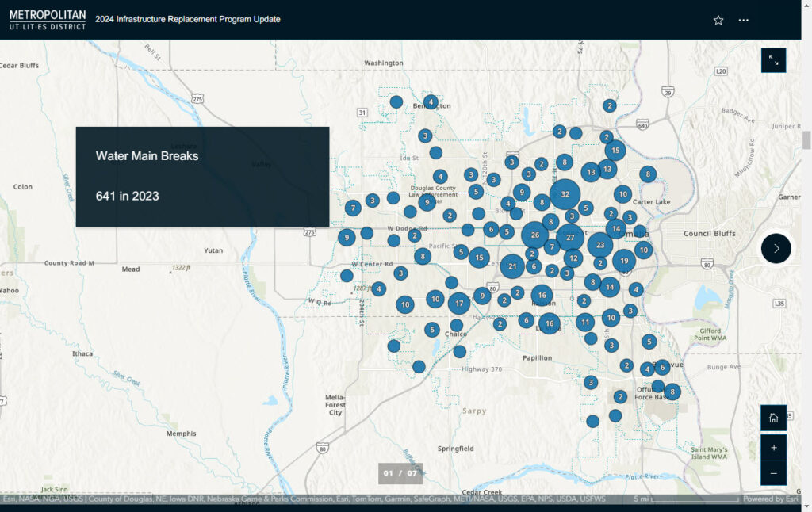Select the cluster marker labeled 27
The width and height of the screenshot is (812, 512).
(570, 238)
